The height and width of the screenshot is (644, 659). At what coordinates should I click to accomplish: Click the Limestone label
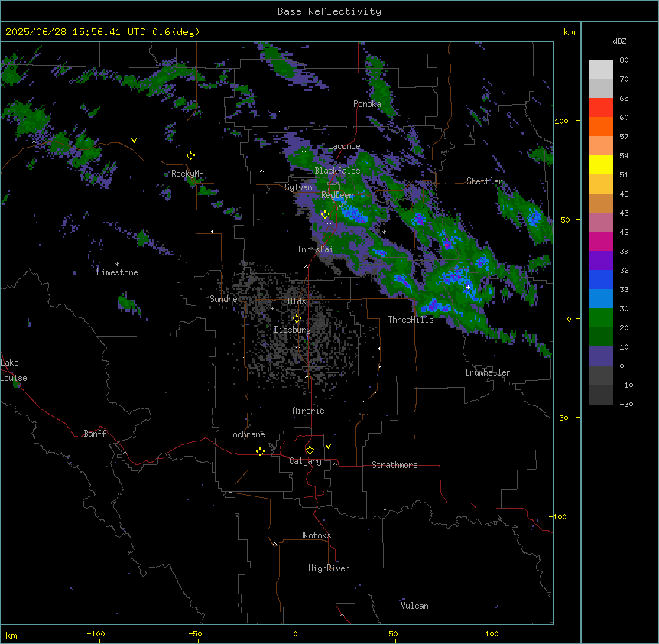coord(117,272)
